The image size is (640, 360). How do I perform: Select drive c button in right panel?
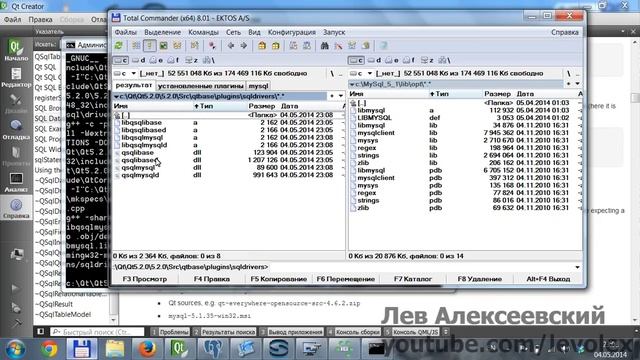click(x=356, y=60)
